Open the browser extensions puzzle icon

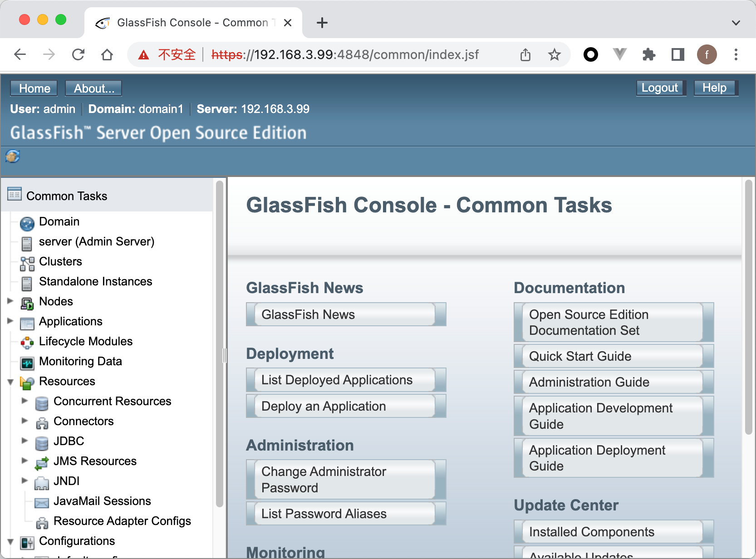pos(648,55)
